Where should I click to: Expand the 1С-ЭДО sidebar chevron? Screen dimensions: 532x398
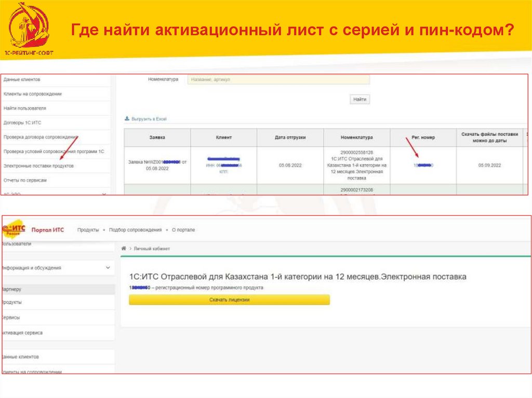104,194
